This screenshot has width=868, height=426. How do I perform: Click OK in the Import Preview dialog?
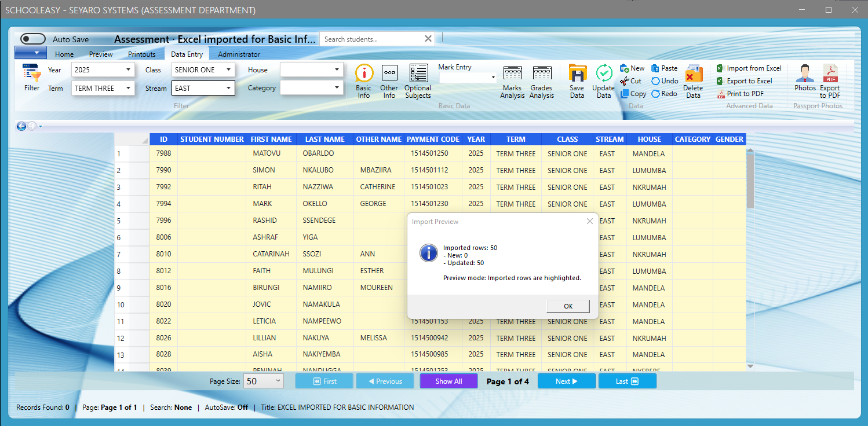[568, 306]
